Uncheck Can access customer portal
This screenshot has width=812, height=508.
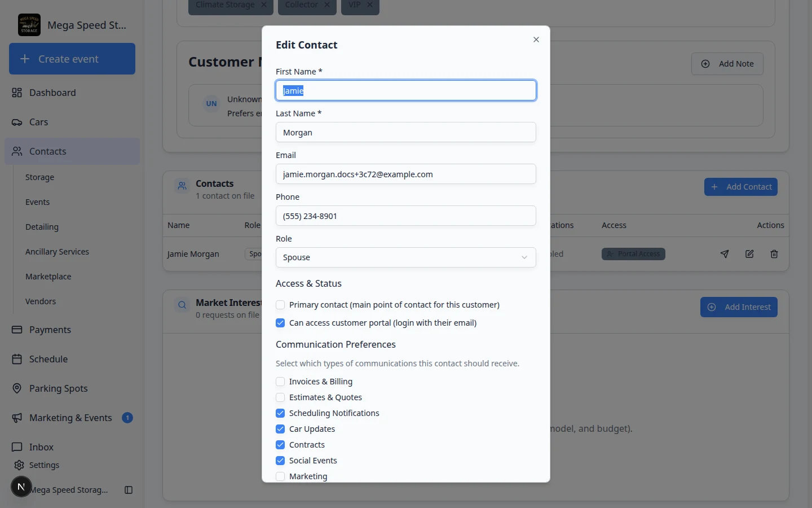click(x=280, y=323)
